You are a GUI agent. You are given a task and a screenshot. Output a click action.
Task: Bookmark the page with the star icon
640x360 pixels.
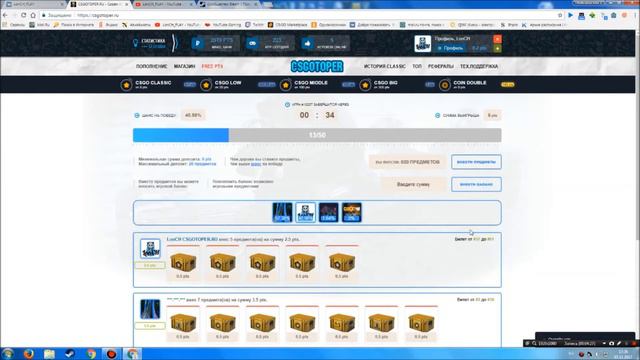pyautogui.click(x=560, y=15)
